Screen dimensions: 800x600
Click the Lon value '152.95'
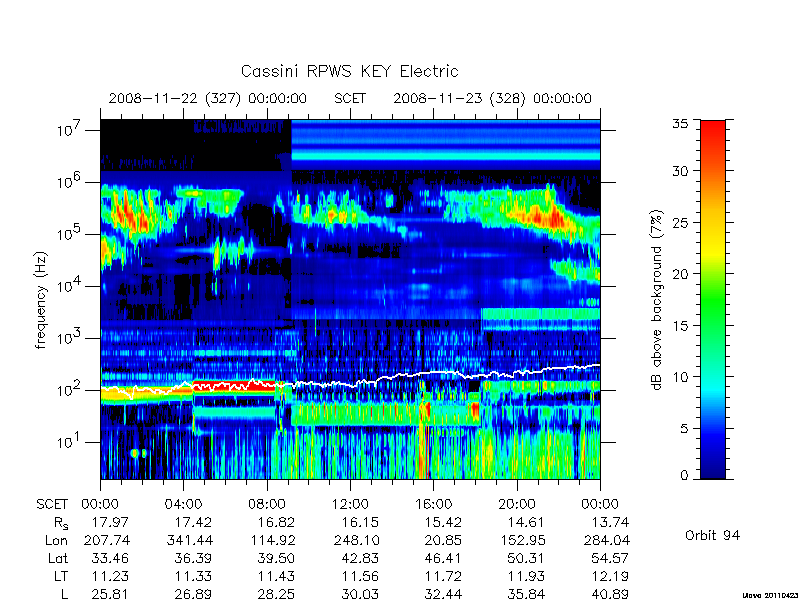click(x=523, y=540)
